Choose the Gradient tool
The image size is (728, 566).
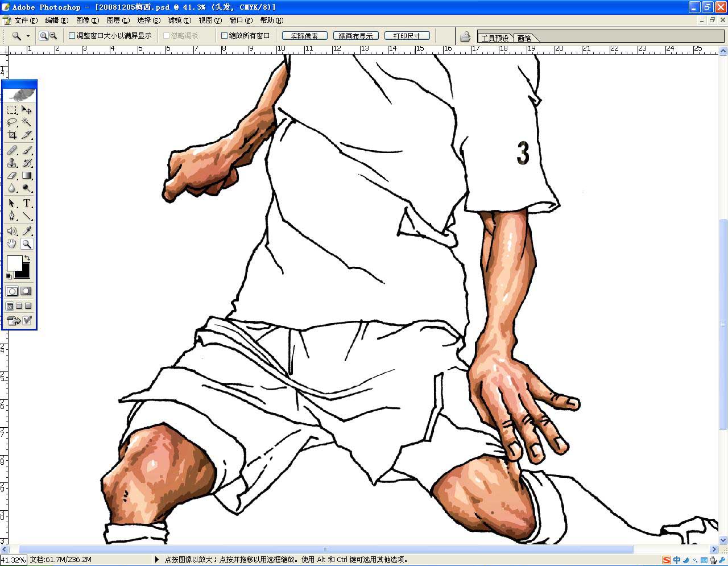27,176
